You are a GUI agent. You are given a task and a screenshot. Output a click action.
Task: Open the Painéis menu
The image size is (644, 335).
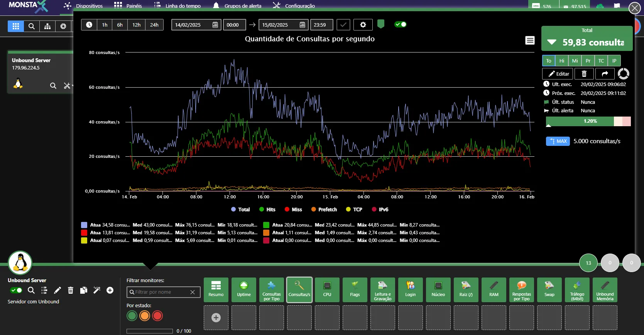pos(128,6)
